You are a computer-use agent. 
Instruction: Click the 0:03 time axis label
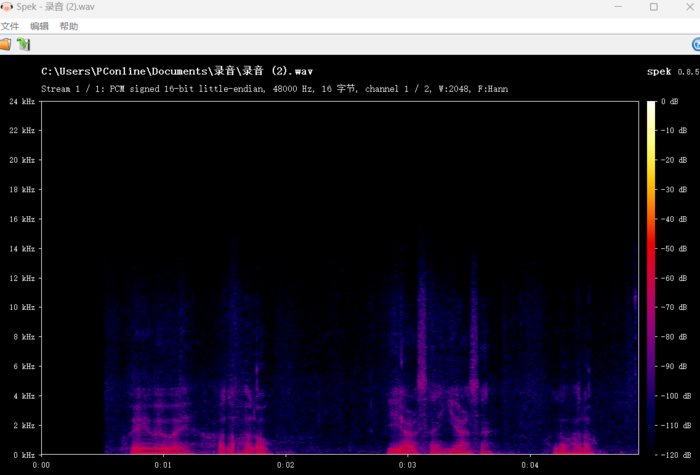408,465
